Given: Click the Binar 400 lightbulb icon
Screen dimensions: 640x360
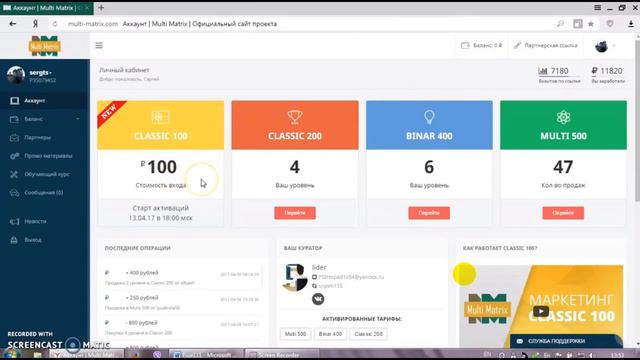Looking at the screenshot, I should pos(429,117).
